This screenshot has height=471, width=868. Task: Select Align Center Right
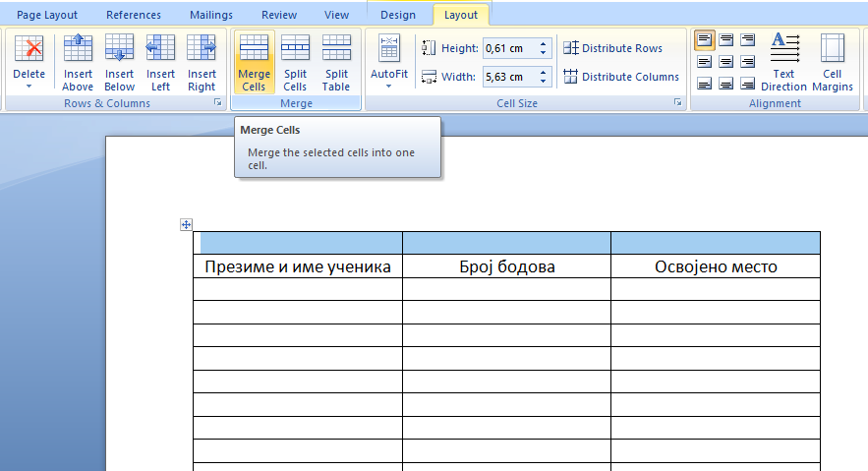(x=747, y=61)
